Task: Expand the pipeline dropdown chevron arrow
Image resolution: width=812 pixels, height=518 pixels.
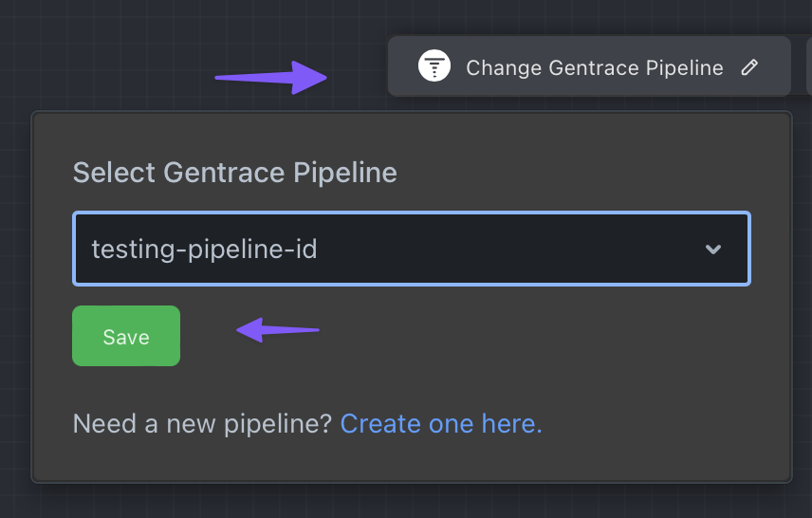Action: tap(713, 250)
